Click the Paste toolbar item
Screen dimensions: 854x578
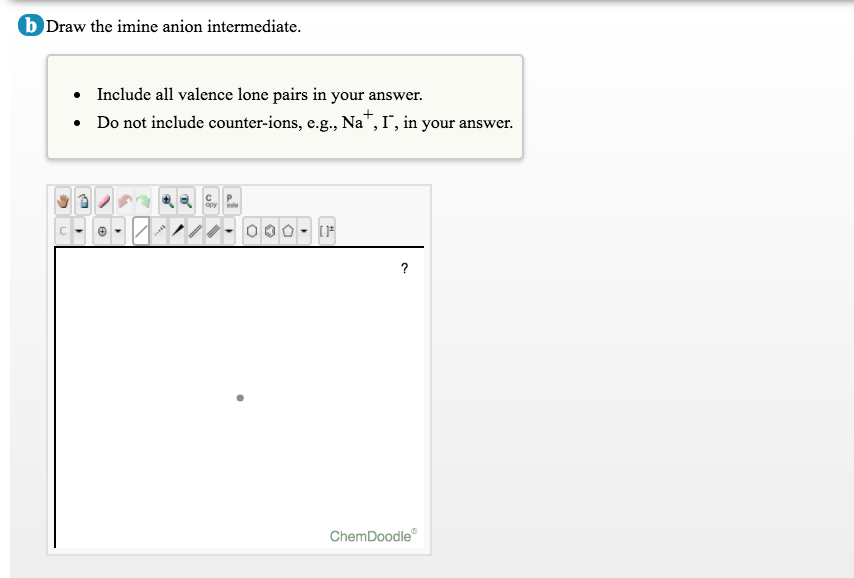click(231, 200)
